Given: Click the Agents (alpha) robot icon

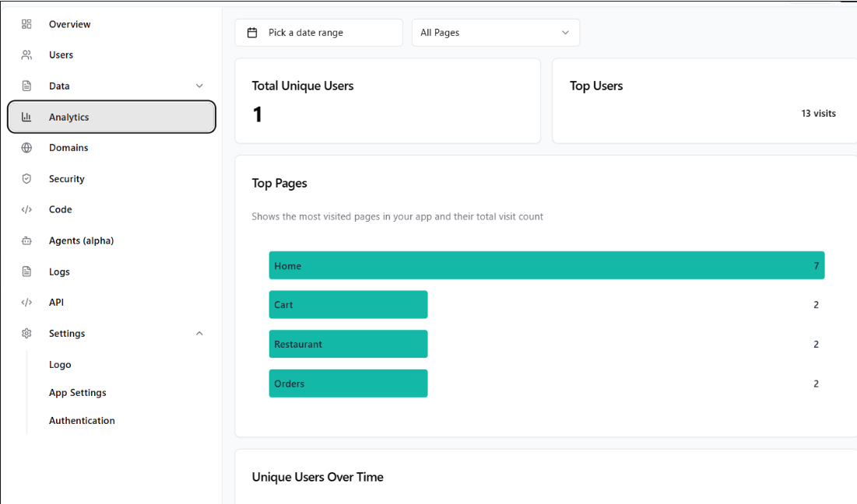Looking at the screenshot, I should (26, 240).
